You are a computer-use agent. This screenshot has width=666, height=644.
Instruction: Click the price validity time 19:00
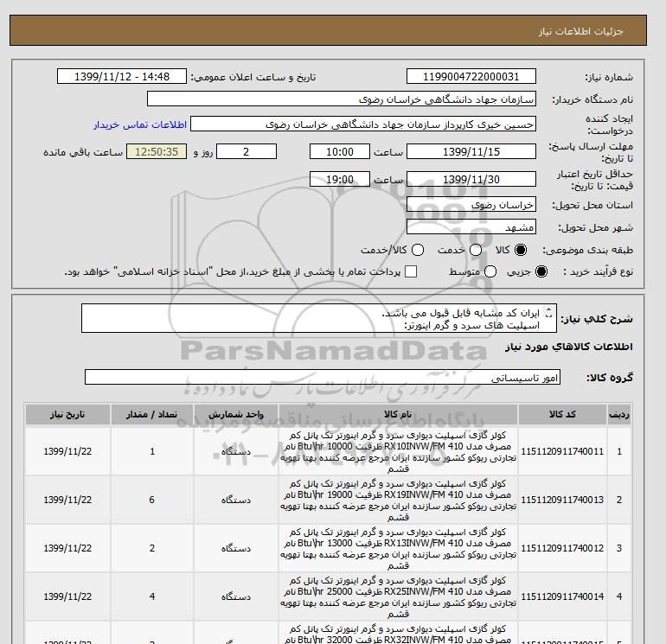pos(340,179)
